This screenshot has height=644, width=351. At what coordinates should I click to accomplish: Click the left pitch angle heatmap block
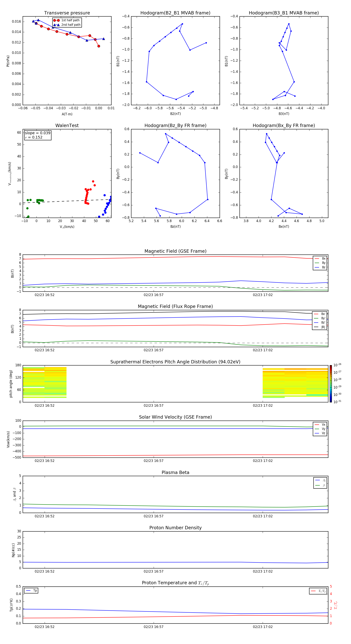(44, 382)
